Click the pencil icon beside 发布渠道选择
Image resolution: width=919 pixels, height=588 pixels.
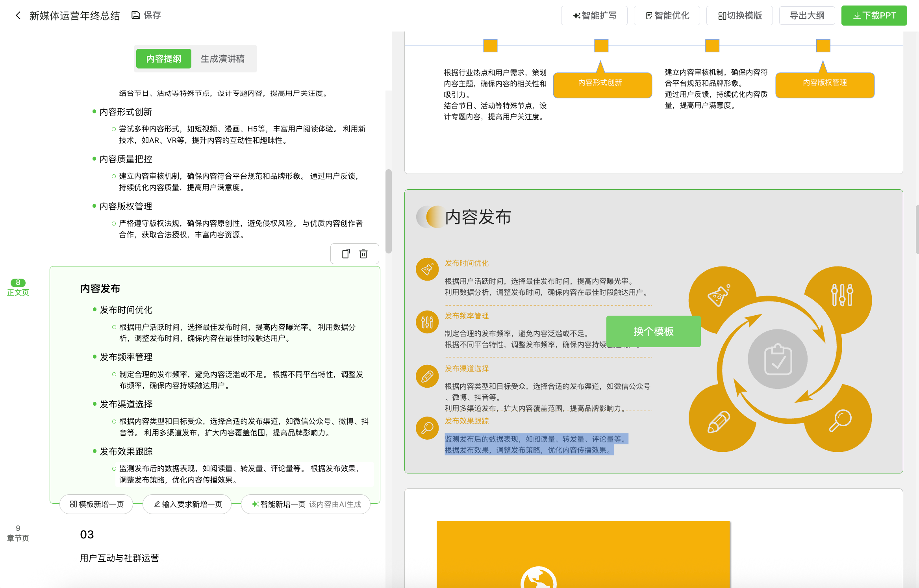point(427,376)
